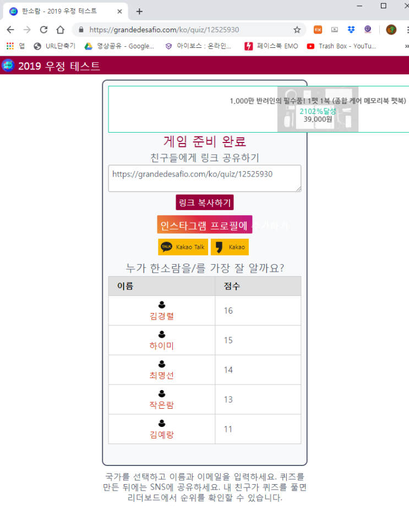Click the person icon above 작은람
Screen dimensions: 409x532
tap(162, 393)
